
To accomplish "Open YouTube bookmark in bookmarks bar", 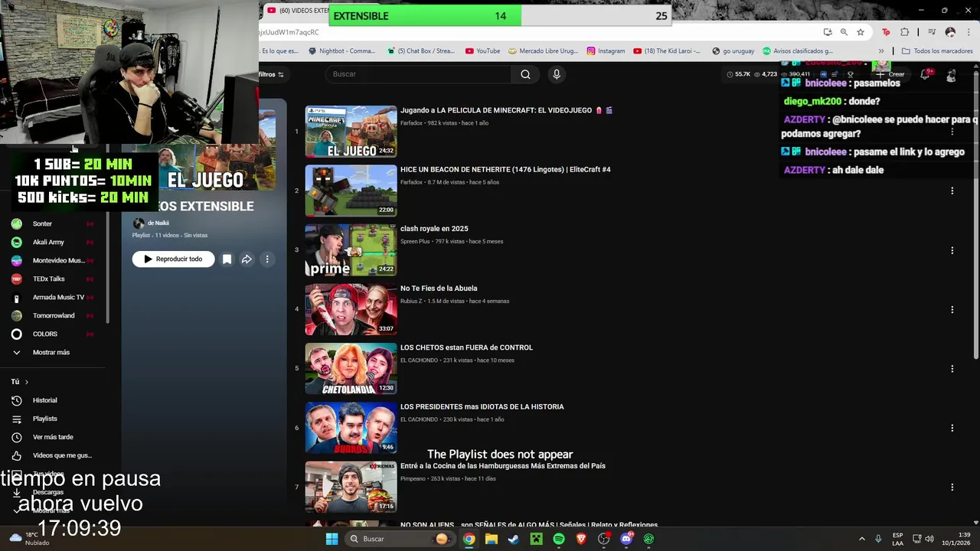I will click(482, 51).
